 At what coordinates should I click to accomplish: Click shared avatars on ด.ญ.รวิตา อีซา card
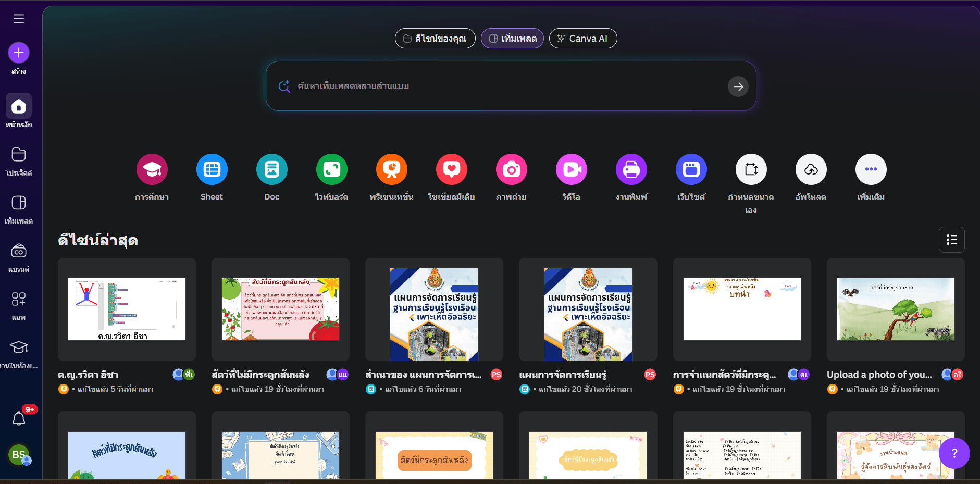[x=183, y=375]
